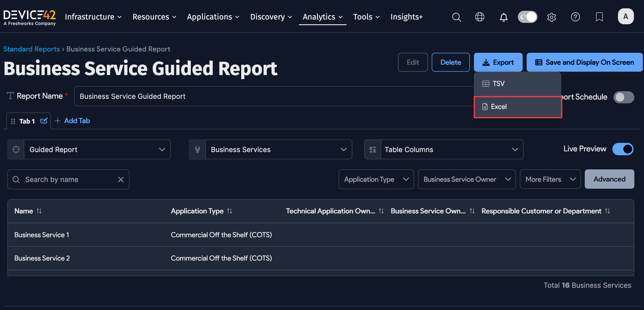Sort by Technical Application Owner arrows
644x310 pixels.
pos(381,211)
